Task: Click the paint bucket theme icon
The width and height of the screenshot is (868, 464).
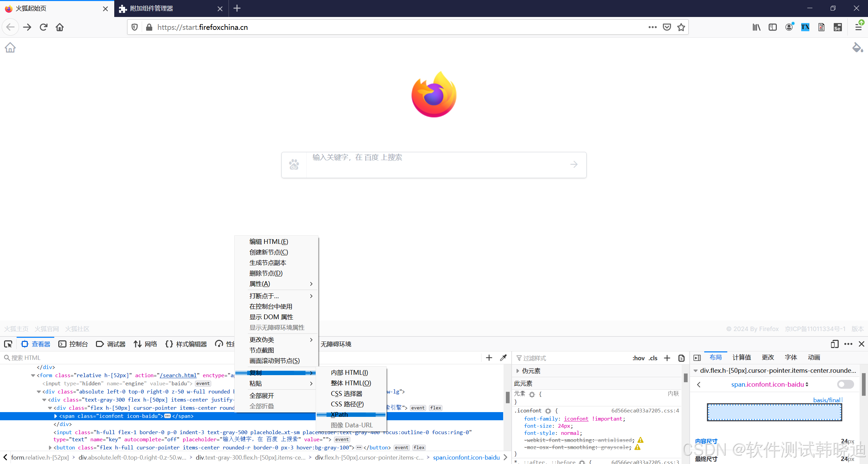Action: click(x=857, y=47)
